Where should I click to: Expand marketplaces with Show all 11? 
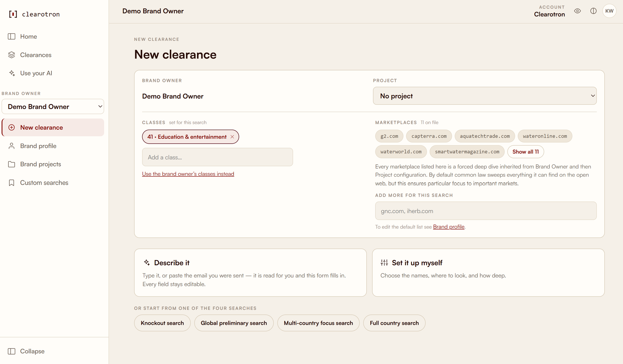[525, 152]
